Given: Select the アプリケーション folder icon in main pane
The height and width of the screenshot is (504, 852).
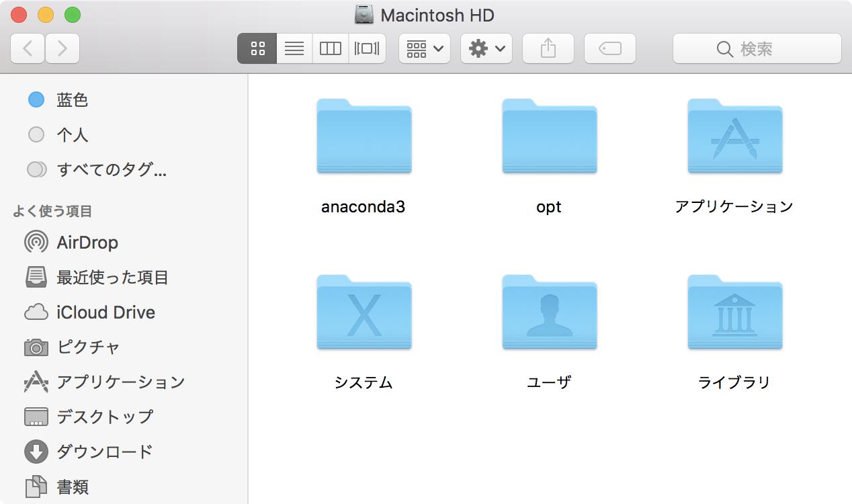Looking at the screenshot, I should click(735, 136).
